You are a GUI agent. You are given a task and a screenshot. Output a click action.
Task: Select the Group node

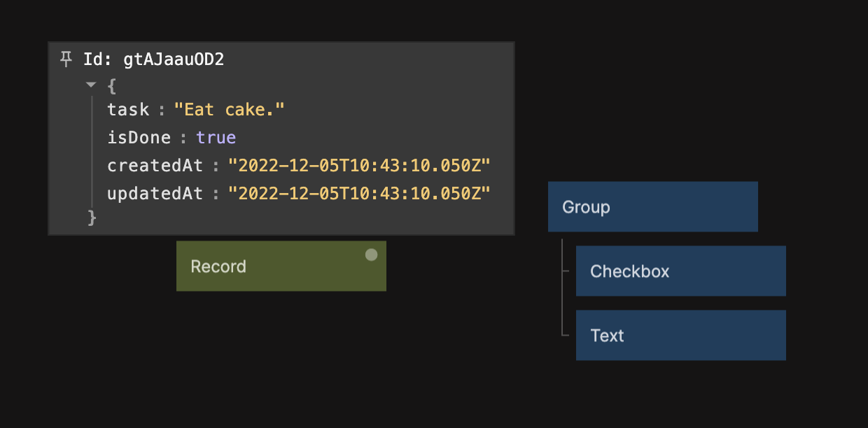[x=652, y=207]
